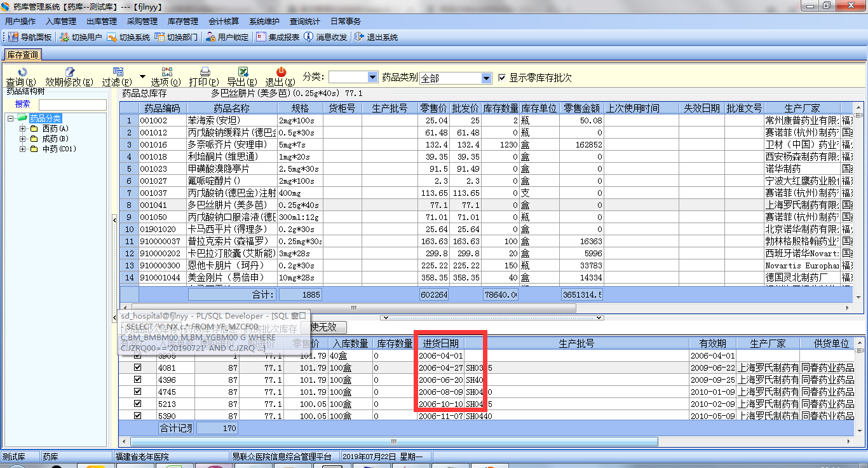
Task: Sort by the 药品编码 column header
Action: [x=162, y=108]
